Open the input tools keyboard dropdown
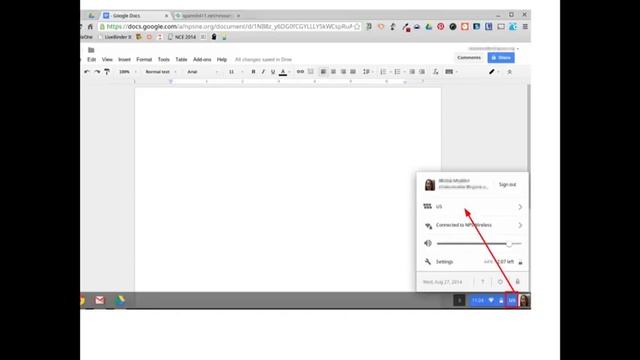The height and width of the screenshot is (360, 640). (x=451, y=72)
